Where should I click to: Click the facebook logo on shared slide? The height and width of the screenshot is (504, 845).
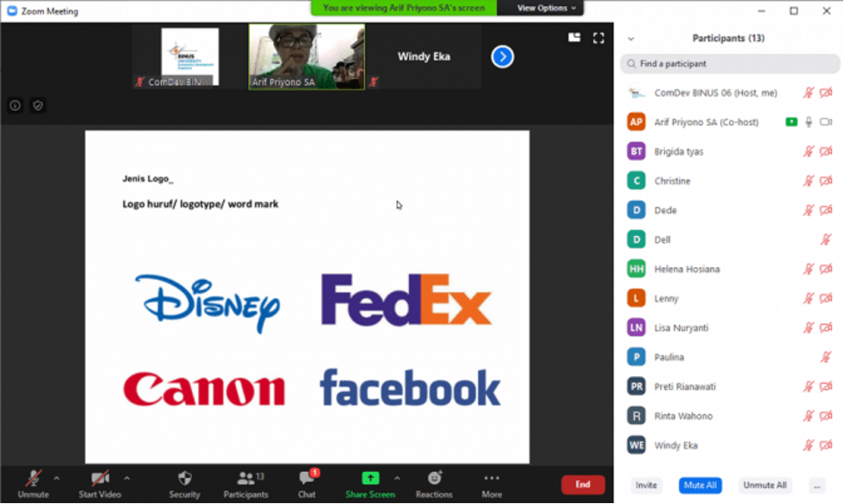pos(411,387)
